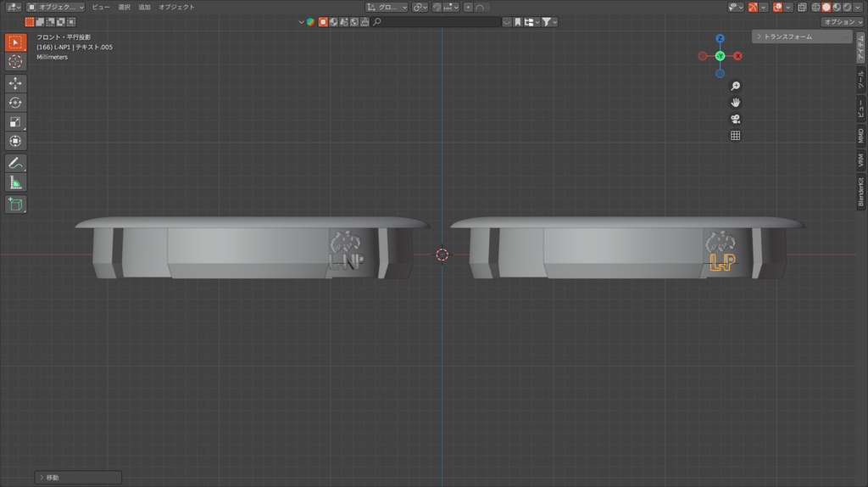Open the ビュー menu

(x=101, y=7)
